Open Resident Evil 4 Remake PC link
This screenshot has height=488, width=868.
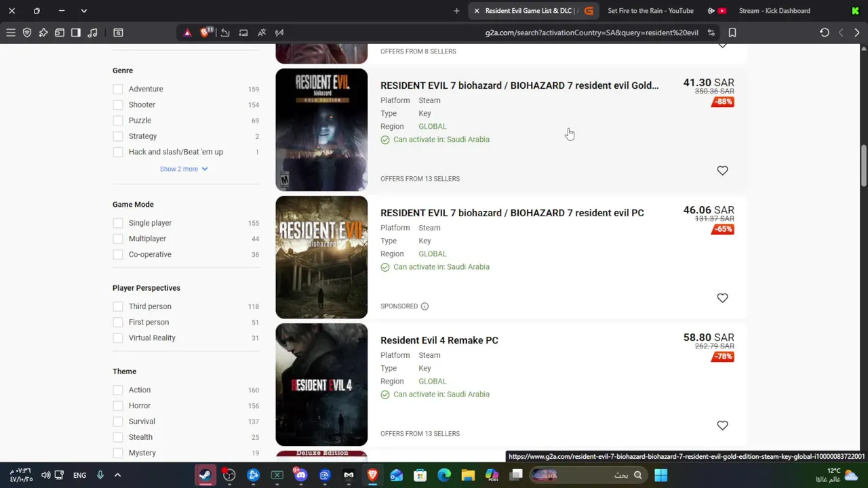tap(439, 340)
